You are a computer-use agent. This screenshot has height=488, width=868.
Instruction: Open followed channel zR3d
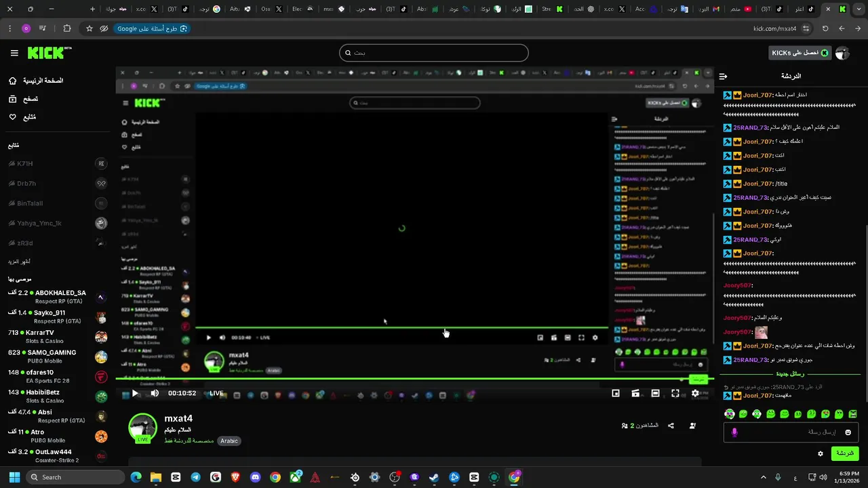[57, 243]
